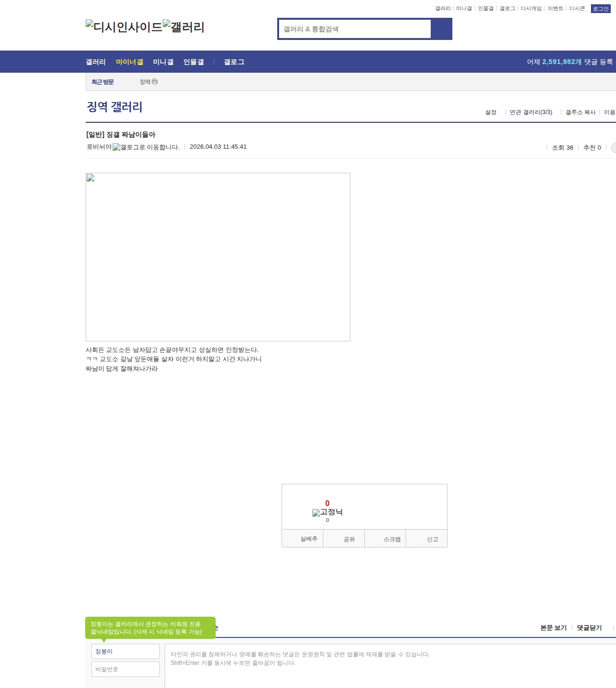The width and height of the screenshot is (616, 688).
Task: Expand the 연관 갤러리(3/3) list
Action: pos(531,112)
